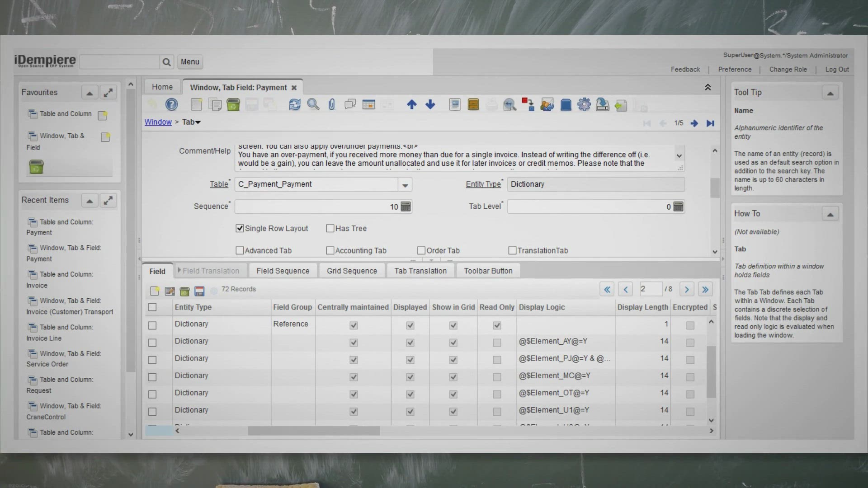Switch to the Tab Translation tab
Image resolution: width=868 pixels, height=488 pixels.
(420, 270)
